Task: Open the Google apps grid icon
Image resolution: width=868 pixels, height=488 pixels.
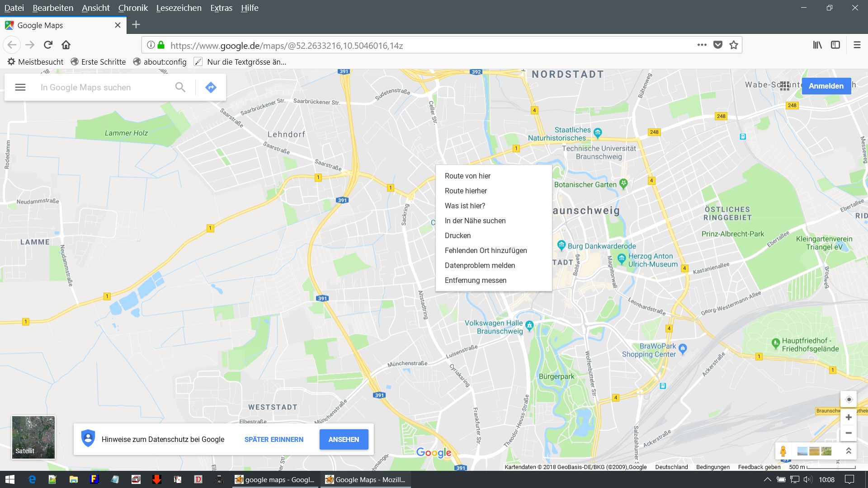Action: click(785, 86)
